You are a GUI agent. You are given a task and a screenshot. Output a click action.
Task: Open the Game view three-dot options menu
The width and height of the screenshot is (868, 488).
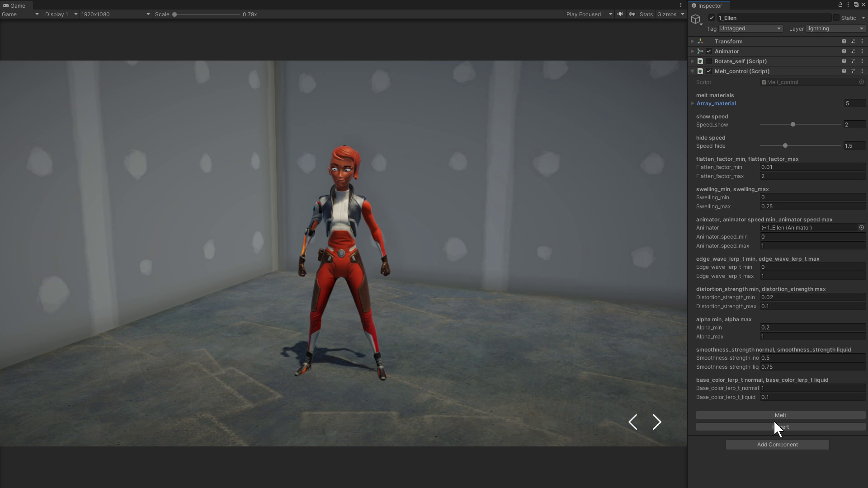click(x=681, y=5)
